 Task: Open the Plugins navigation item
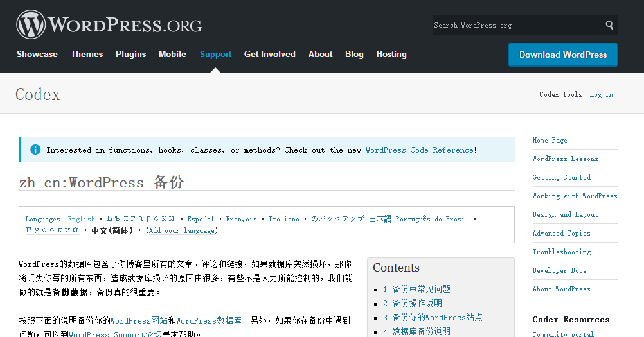pyautogui.click(x=130, y=55)
